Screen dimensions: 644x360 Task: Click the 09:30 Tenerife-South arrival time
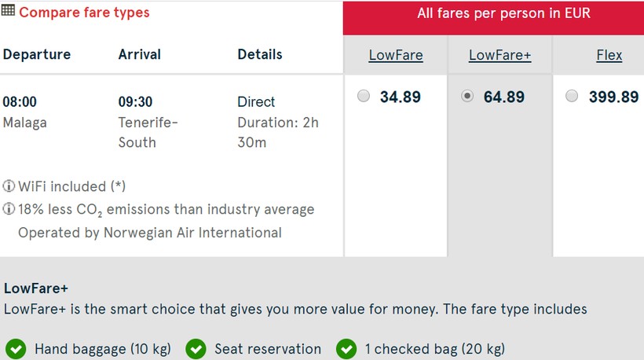tap(135, 101)
